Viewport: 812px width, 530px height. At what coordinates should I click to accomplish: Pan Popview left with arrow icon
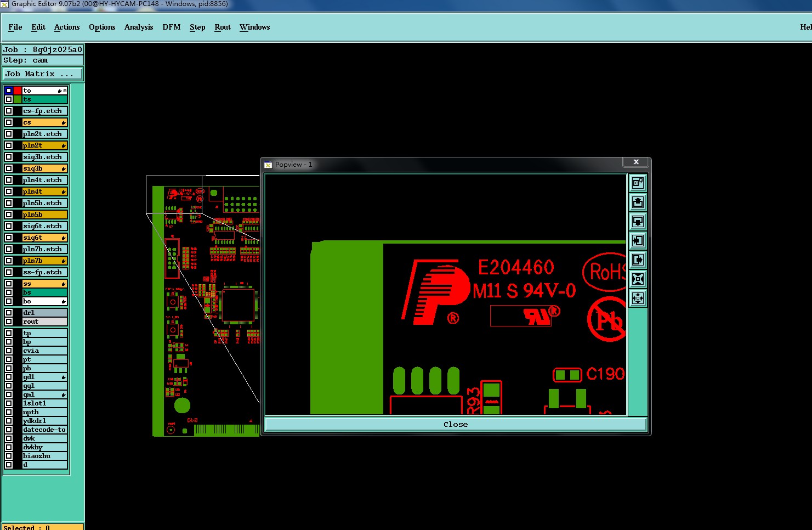coord(638,240)
